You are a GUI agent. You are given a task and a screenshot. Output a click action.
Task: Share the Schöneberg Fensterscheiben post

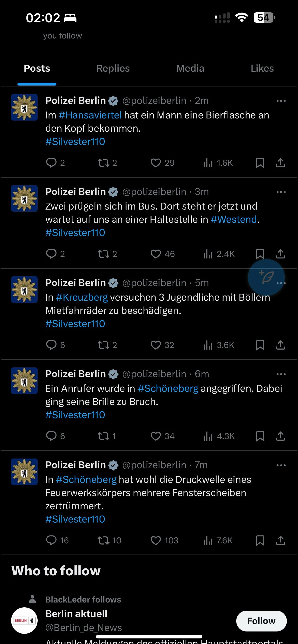[x=281, y=540]
